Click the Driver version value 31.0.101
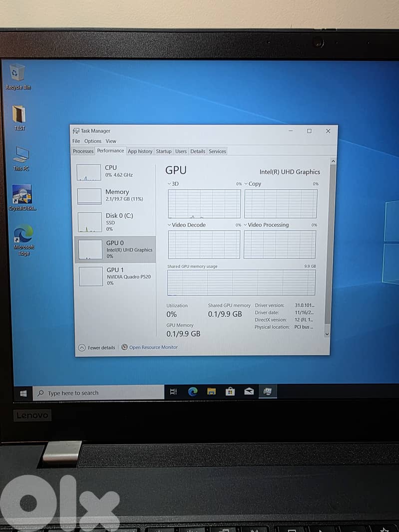The height and width of the screenshot is (532, 399). tap(304, 305)
